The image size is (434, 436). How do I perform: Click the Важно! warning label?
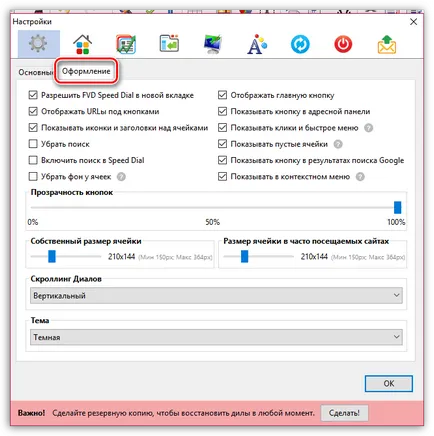(31, 413)
